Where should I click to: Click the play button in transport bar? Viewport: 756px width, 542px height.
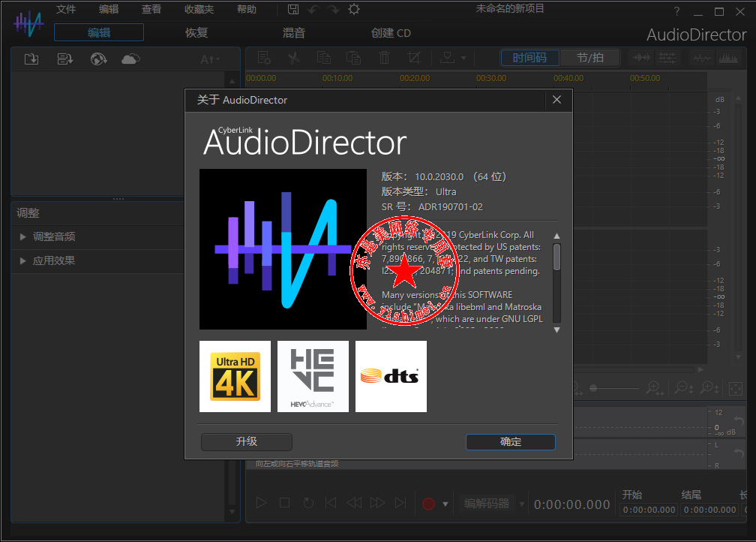point(261,503)
